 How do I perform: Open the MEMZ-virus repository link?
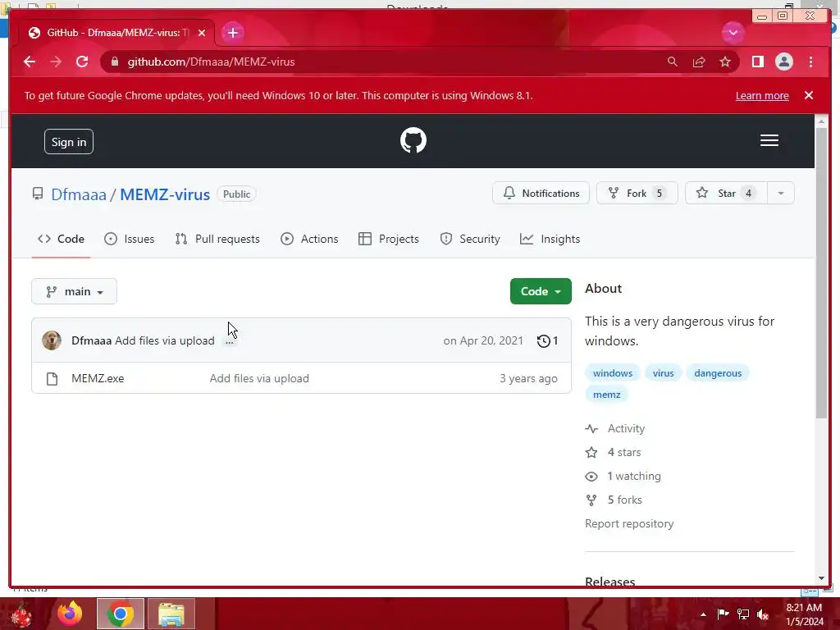click(165, 194)
